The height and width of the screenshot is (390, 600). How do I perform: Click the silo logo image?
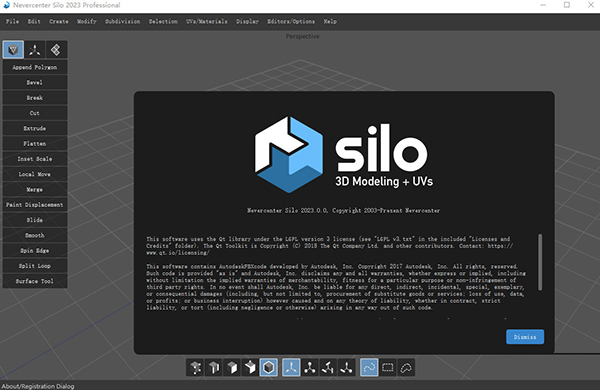click(344, 155)
